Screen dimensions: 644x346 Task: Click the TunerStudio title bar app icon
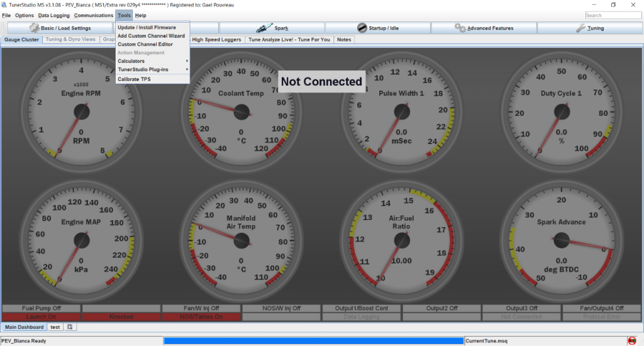click(x=4, y=5)
